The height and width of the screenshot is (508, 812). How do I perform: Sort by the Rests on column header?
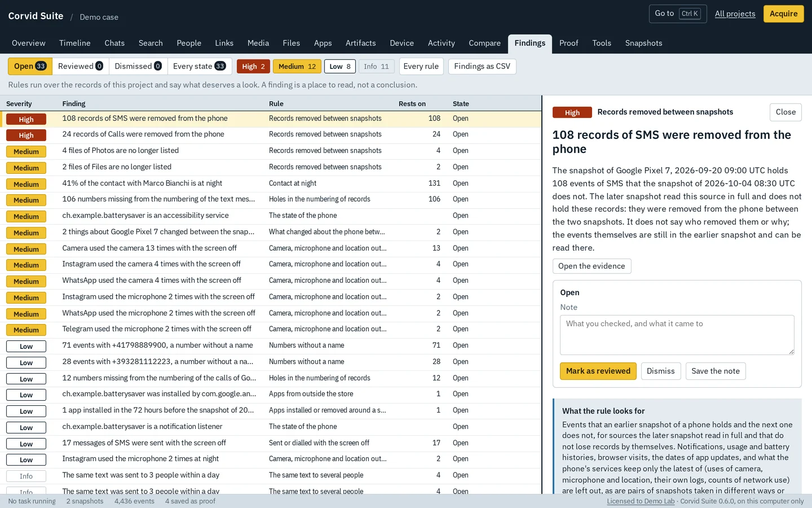[x=412, y=104]
